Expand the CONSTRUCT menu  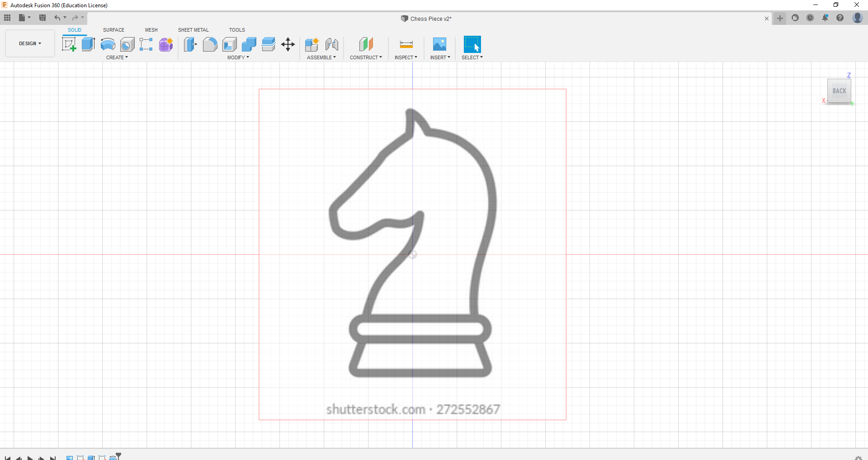point(366,57)
